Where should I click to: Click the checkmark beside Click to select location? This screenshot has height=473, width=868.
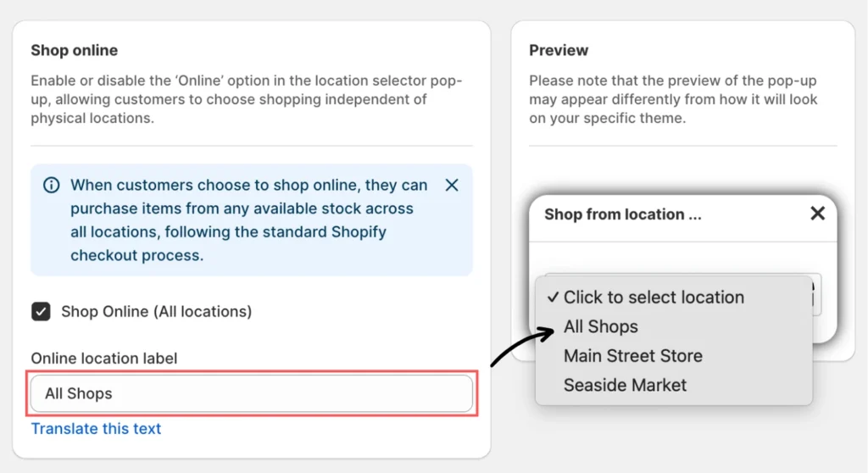tap(553, 297)
